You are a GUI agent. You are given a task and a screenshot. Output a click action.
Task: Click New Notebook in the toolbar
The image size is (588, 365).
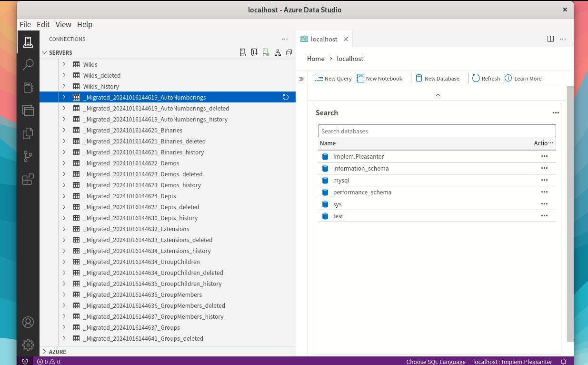tap(379, 79)
